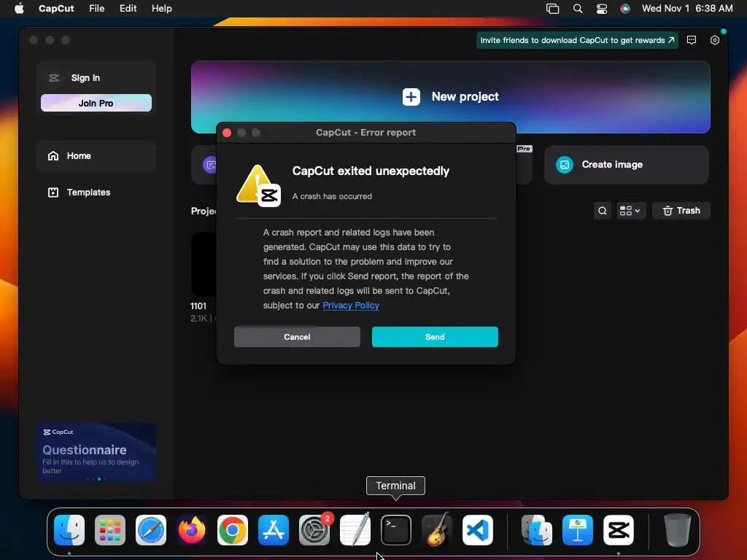The image size is (747, 560).
Task: Open the Privacy Policy link
Action: [x=351, y=306]
